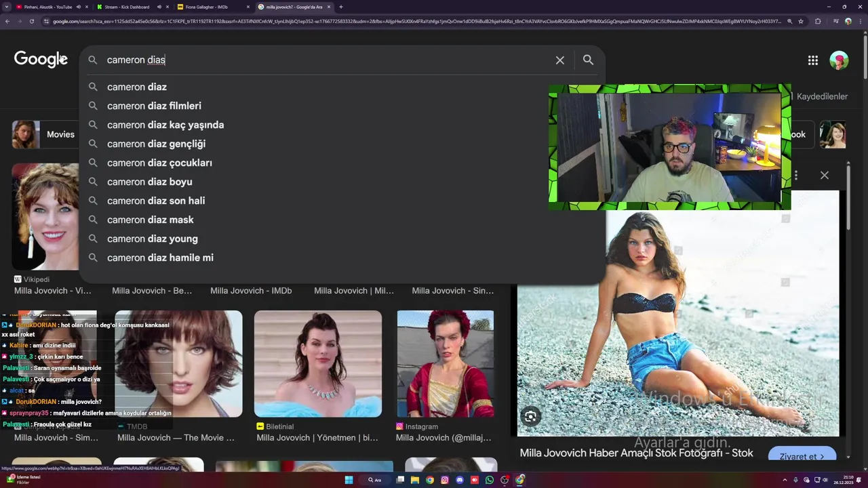Click the Google logo

(x=41, y=60)
